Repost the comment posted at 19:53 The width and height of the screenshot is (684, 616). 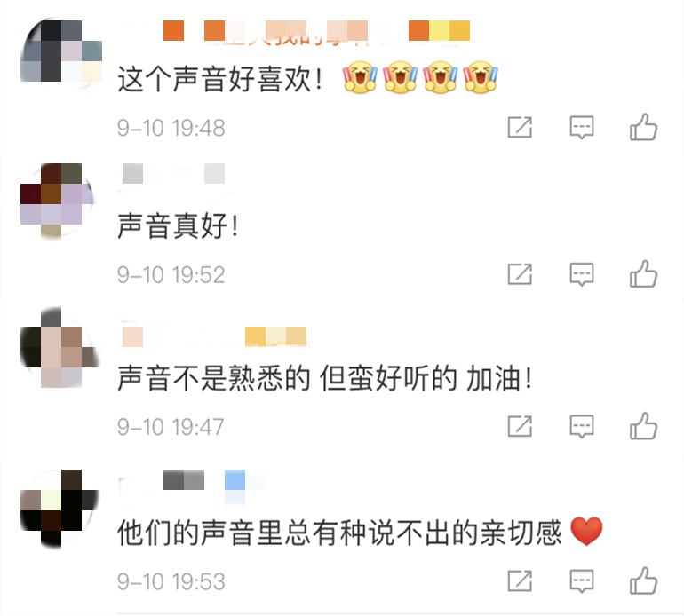pyautogui.click(x=520, y=581)
